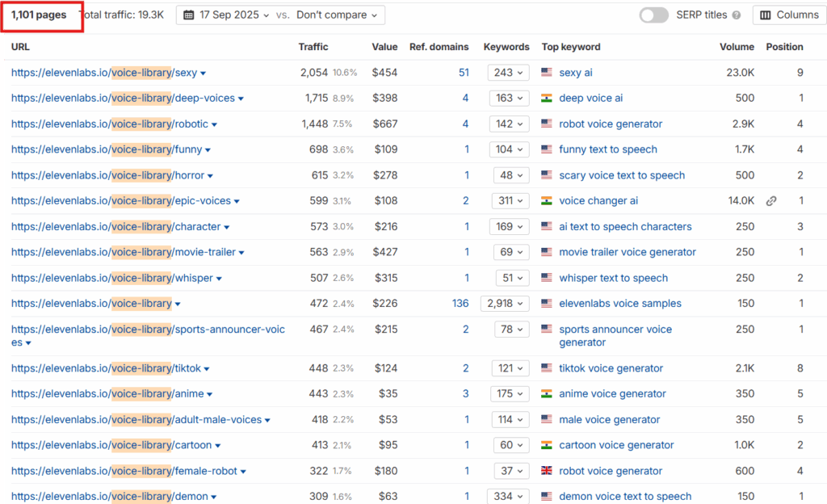Viewport: 827px width, 504px height.
Task: Open URL menu arrow for voice-library/cartoon
Action: pyautogui.click(x=218, y=446)
